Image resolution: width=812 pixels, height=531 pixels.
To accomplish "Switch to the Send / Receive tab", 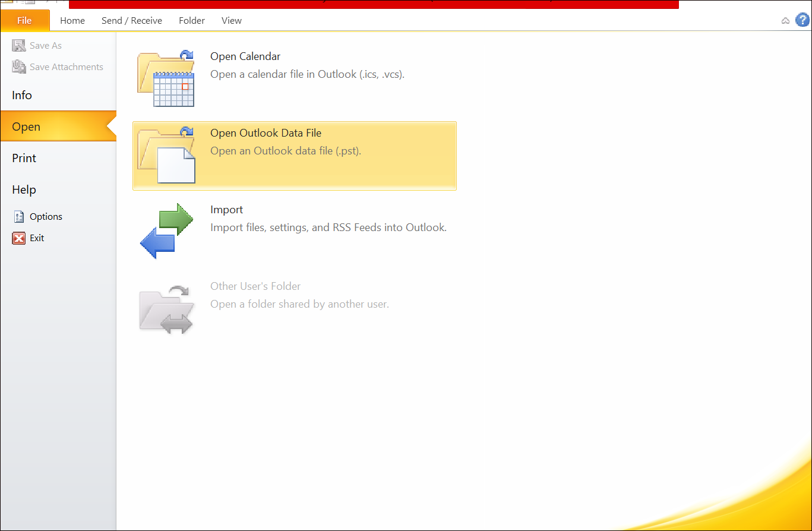I will coord(132,21).
